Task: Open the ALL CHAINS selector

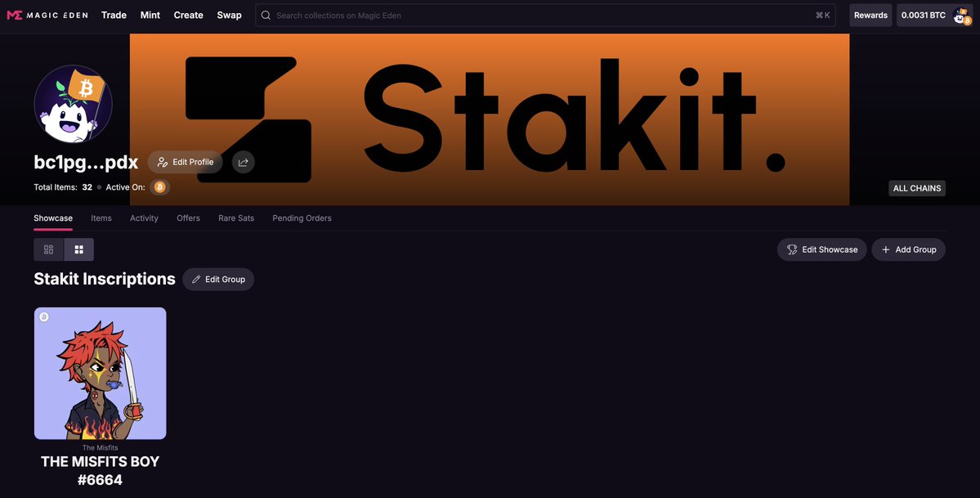Action: click(x=917, y=188)
